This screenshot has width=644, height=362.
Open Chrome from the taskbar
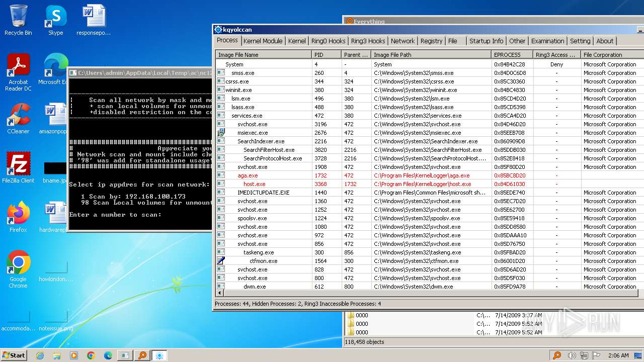pyautogui.click(x=91, y=355)
